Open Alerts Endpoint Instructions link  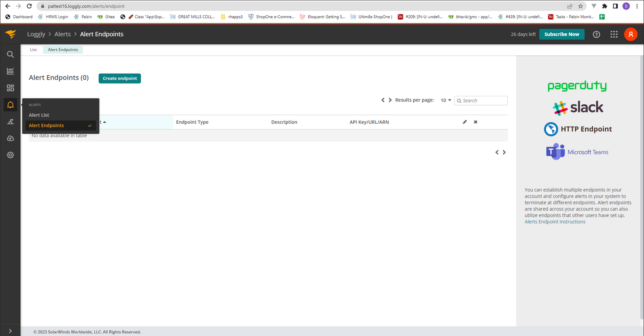555,222
